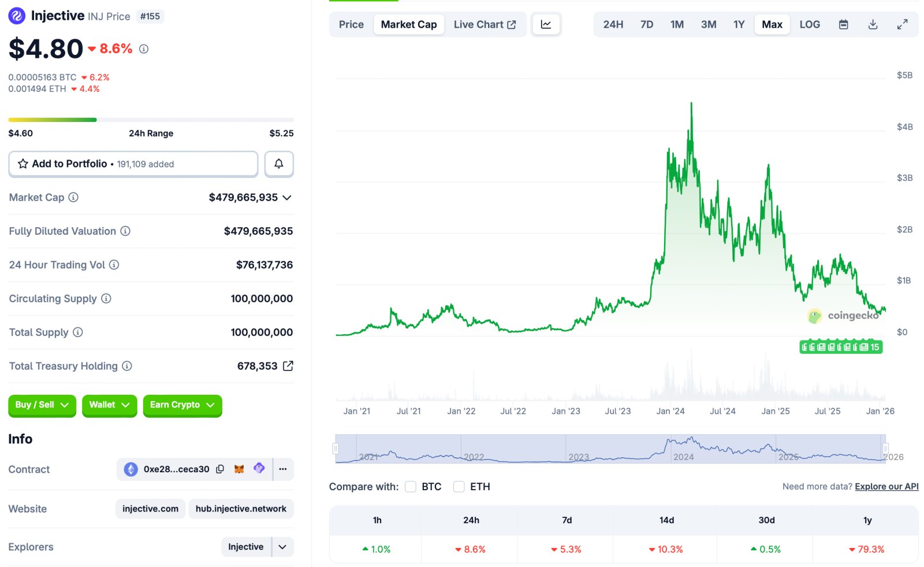924x567 pixels.
Task: Enable the ETH comparison checkbox
Action: click(x=459, y=487)
